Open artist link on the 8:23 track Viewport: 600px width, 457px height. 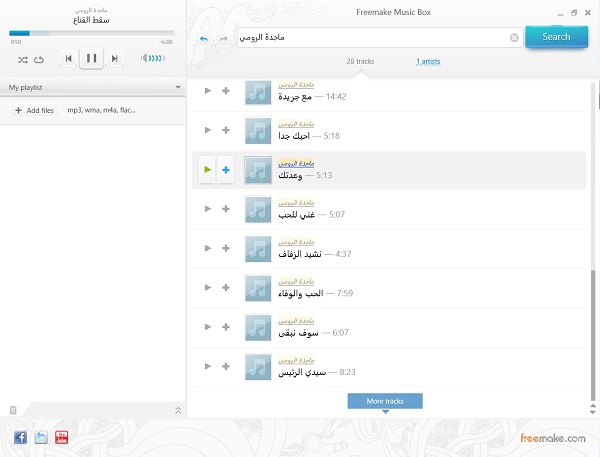coord(296,360)
